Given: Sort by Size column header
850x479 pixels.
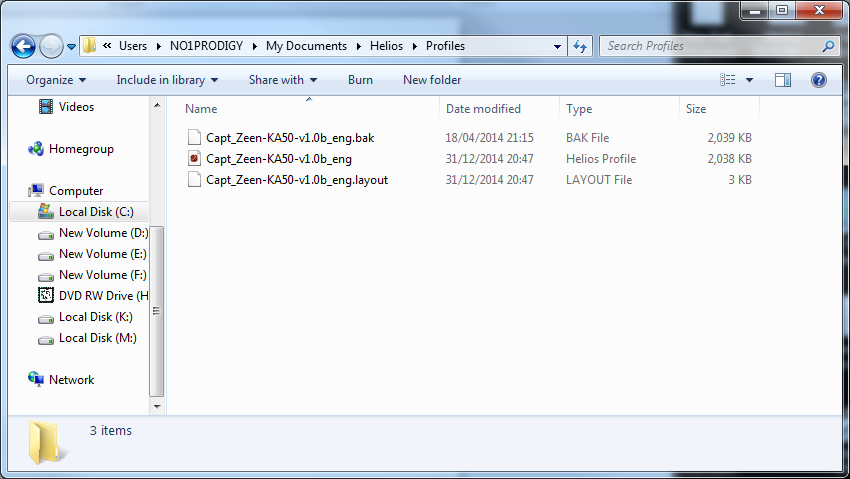Looking at the screenshot, I should tap(696, 109).
